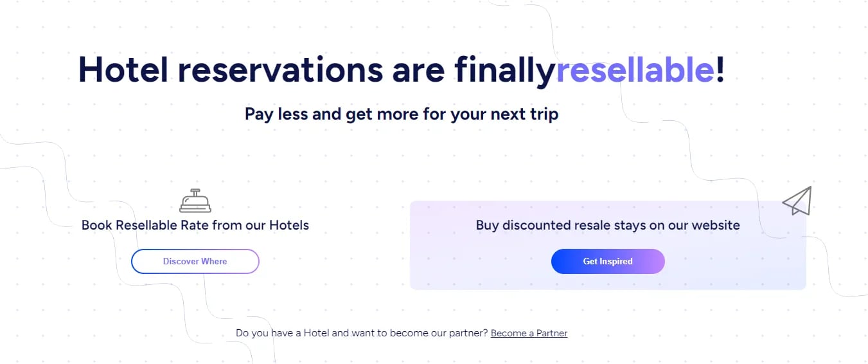Open the Become a Partner link
The height and width of the screenshot is (364, 868).
coord(529,333)
